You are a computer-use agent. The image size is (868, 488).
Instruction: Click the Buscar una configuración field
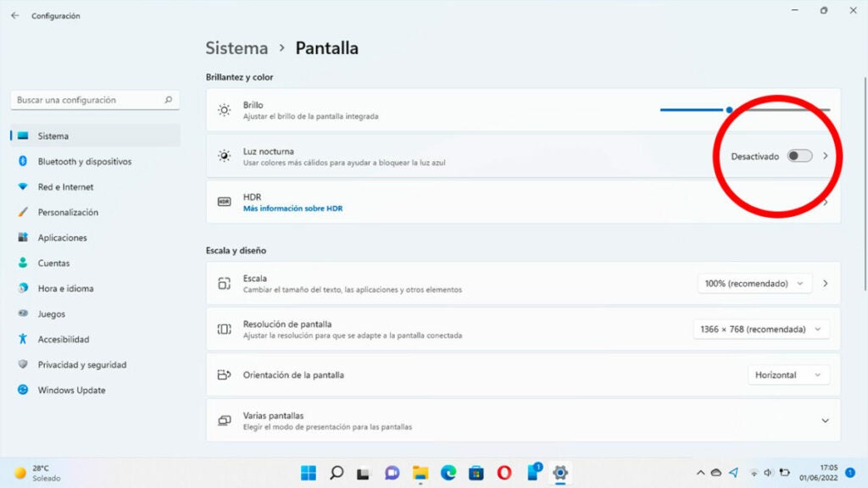click(85, 100)
